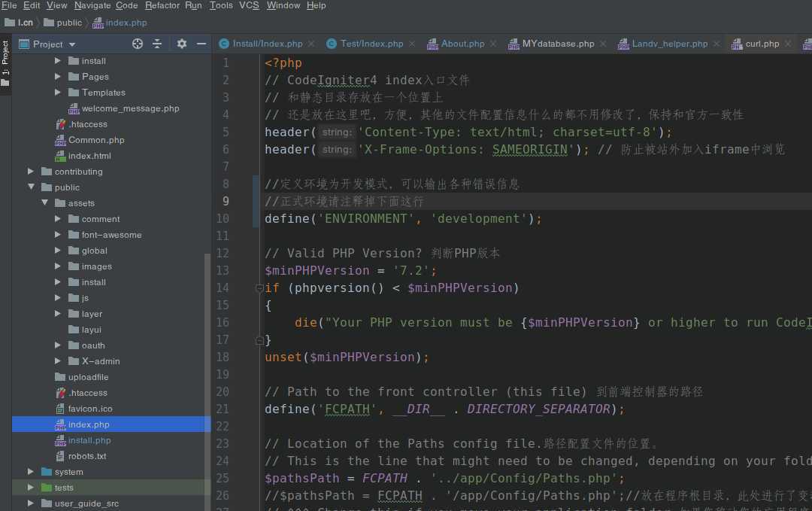The width and height of the screenshot is (812, 511).
Task: Click line number 10 in gutter
Action: (x=223, y=219)
